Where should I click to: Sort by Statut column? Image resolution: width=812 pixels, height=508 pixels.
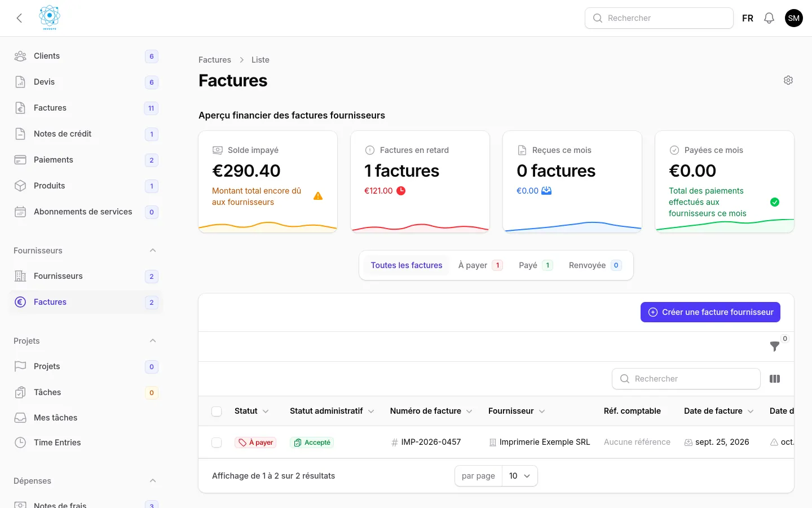pyautogui.click(x=251, y=411)
